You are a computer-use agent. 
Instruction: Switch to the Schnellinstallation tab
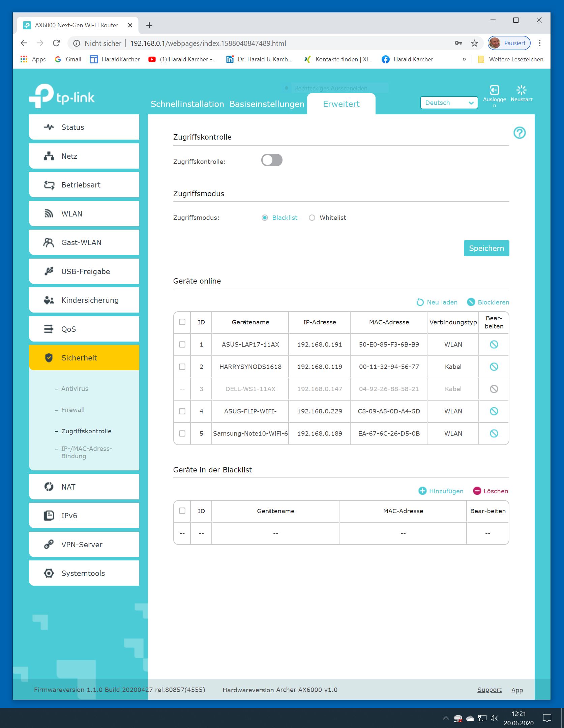tap(187, 104)
